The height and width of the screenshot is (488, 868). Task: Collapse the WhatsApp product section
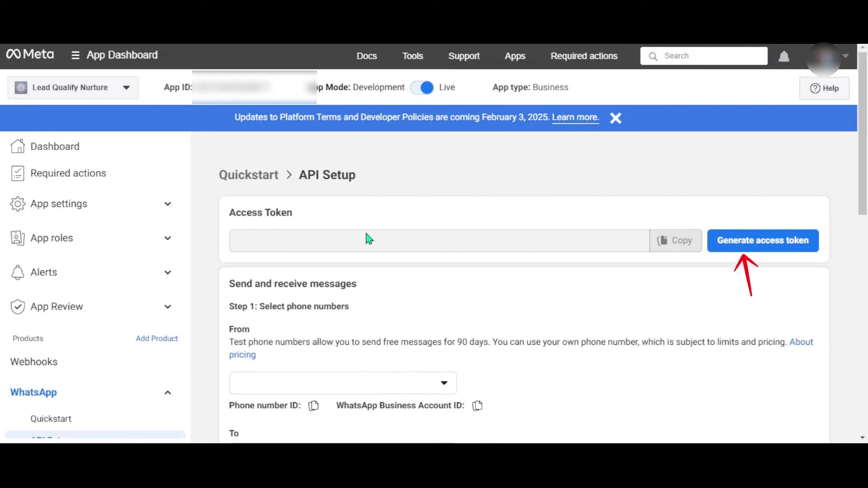point(168,393)
